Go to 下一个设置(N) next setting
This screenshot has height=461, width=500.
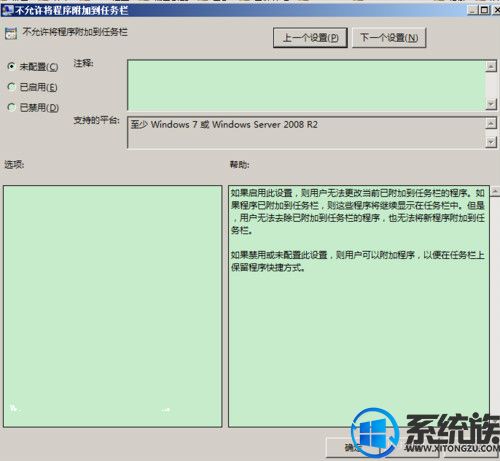389,38
